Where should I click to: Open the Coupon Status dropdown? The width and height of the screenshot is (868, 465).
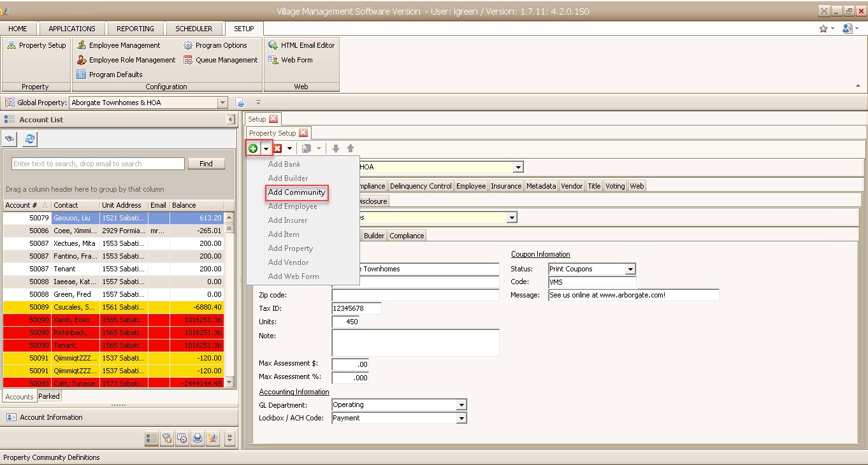tap(630, 269)
